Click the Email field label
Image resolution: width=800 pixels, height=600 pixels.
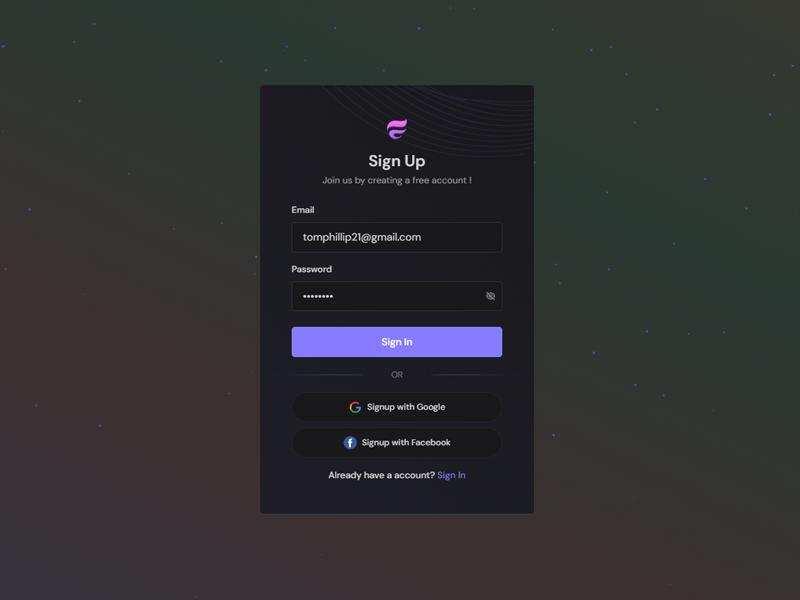(303, 210)
